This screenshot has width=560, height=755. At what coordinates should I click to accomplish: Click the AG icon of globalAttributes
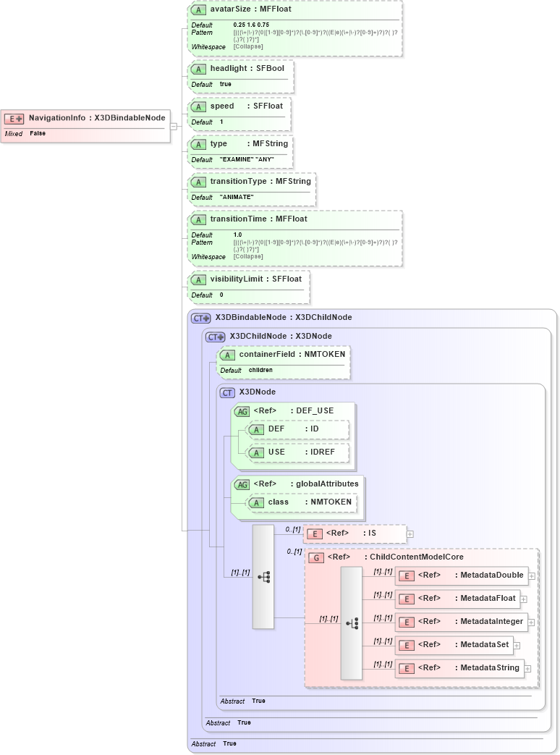point(242,485)
